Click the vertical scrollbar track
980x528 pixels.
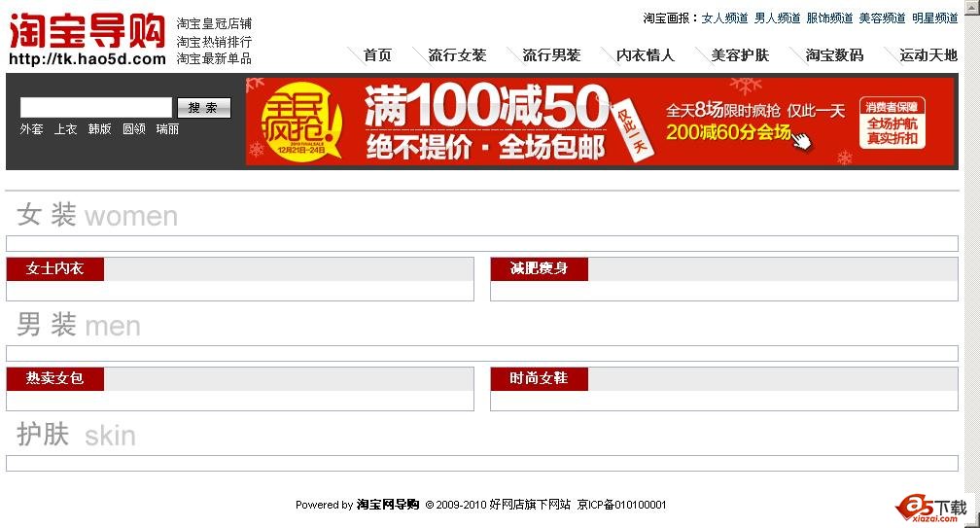point(972,263)
